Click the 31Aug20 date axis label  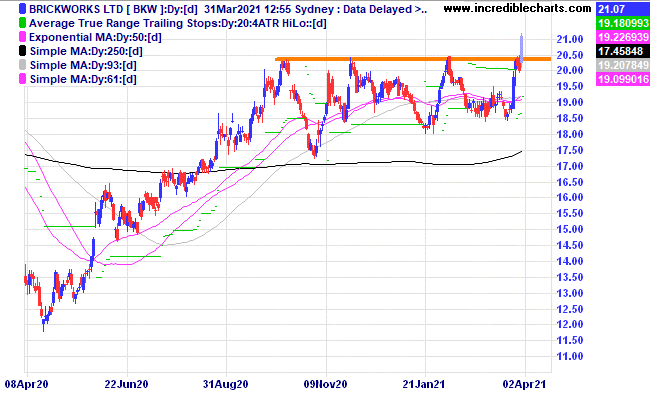click(225, 384)
